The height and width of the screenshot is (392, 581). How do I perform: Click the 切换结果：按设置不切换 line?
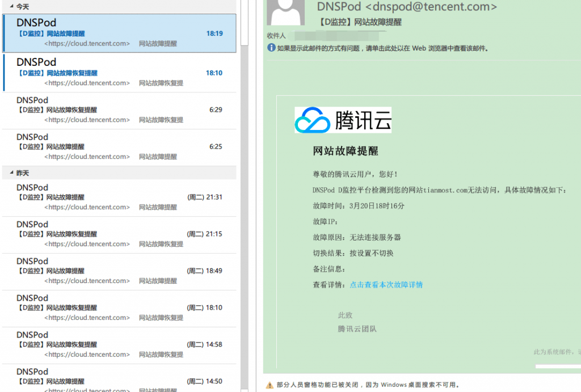[353, 254]
